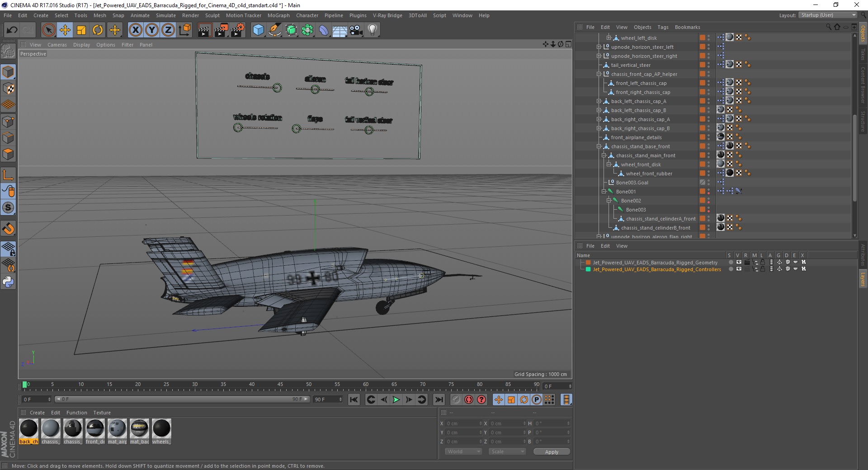Select tail_vertical_steer object

click(x=631, y=65)
